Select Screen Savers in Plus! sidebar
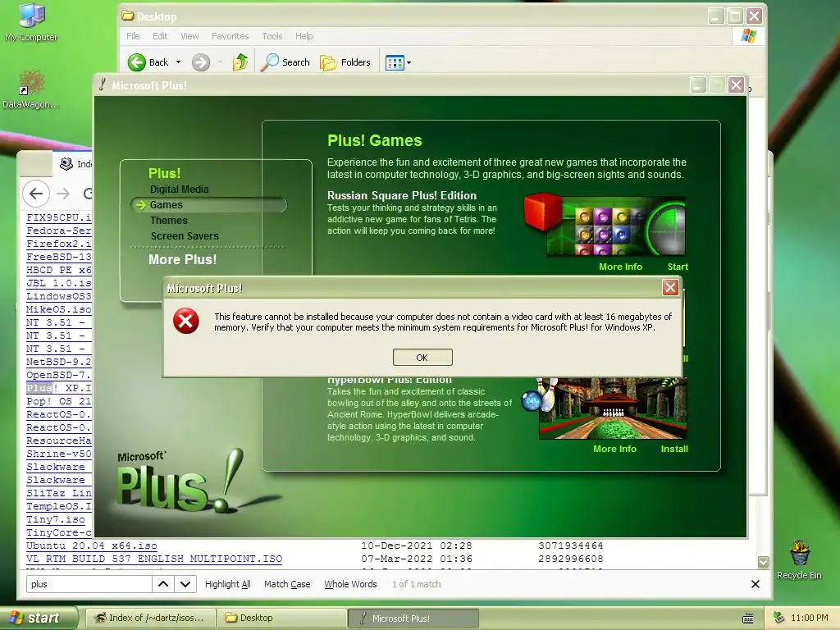 coord(185,235)
